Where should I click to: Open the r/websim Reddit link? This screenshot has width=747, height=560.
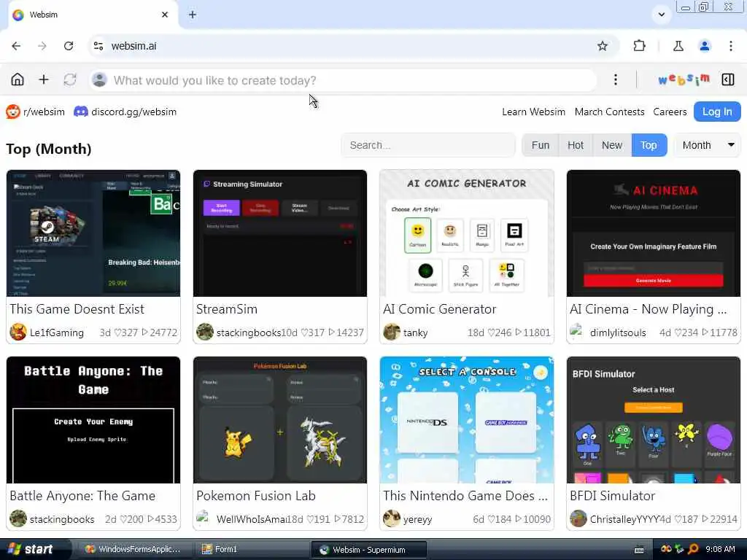(35, 112)
